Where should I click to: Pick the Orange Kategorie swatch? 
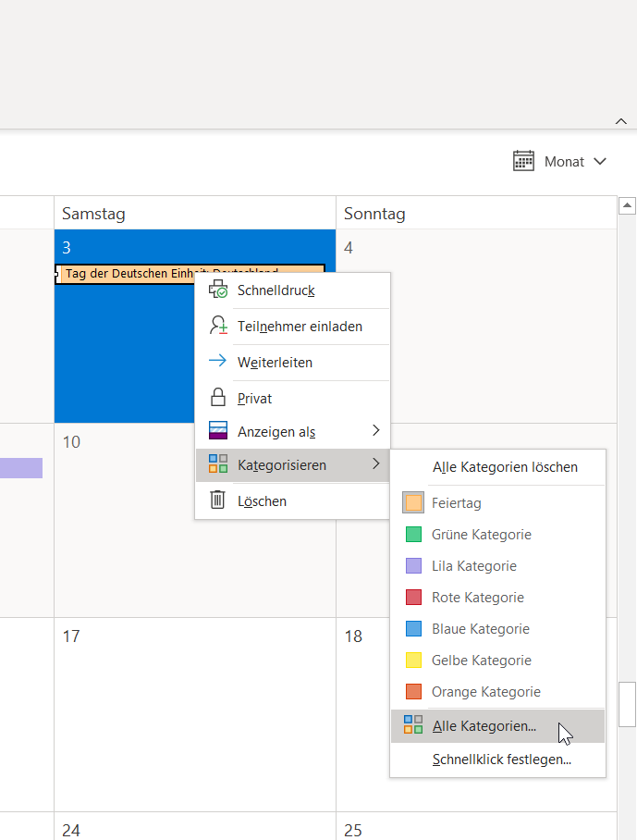click(x=413, y=692)
